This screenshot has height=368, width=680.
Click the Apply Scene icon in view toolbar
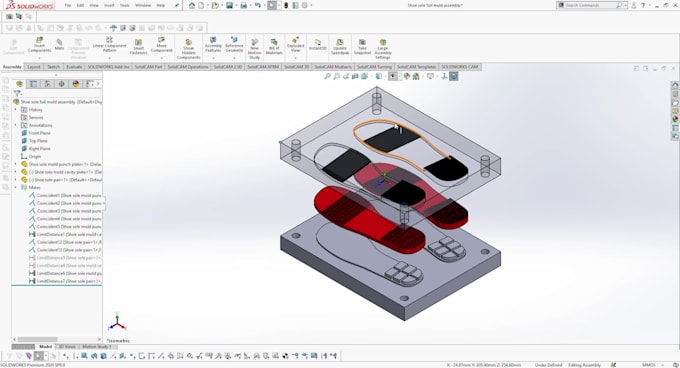coord(416,76)
